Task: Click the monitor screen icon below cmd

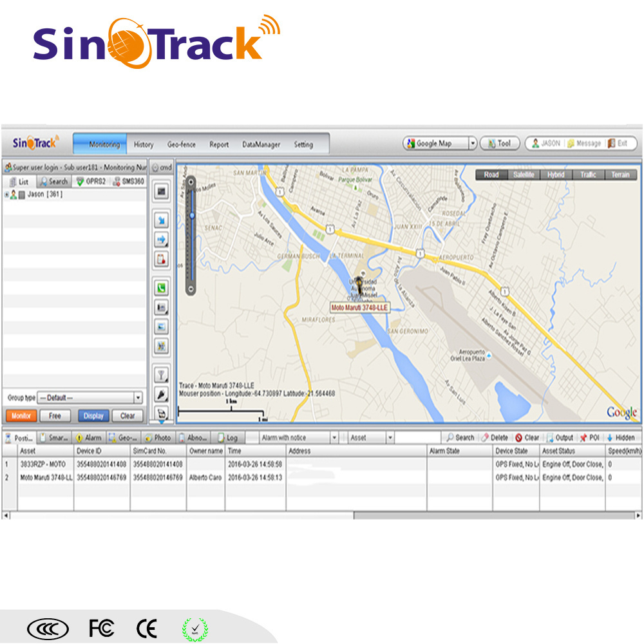Action: point(162,191)
